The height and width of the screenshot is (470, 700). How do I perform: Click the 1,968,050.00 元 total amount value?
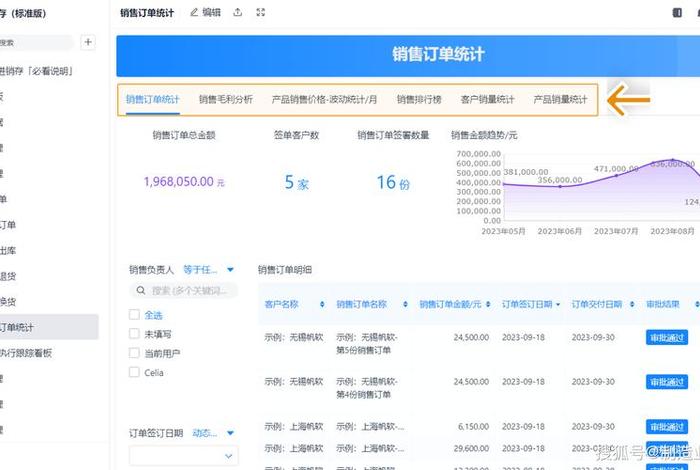(x=184, y=182)
